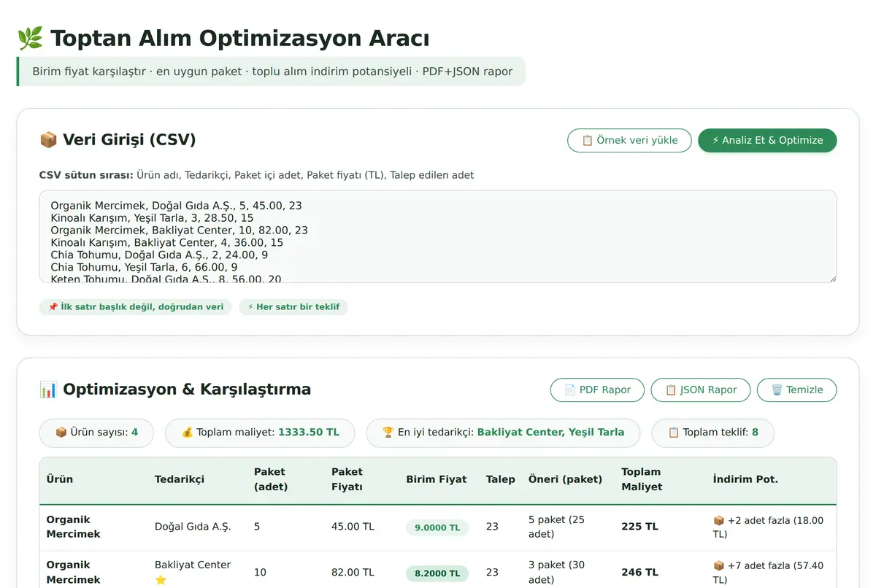Click the chart icon next to Optimizasyon & Karşılaştırma

click(48, 389)
